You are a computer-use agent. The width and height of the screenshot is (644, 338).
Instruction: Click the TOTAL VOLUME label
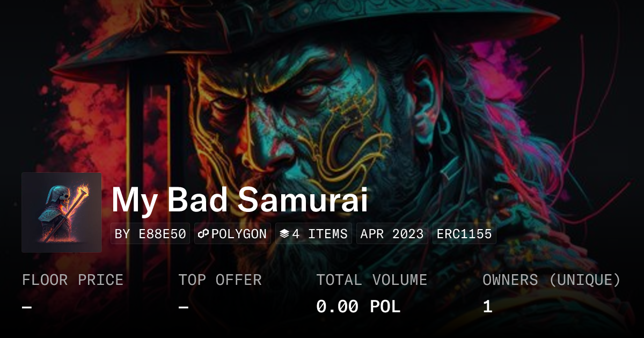pyautogui.click(x=372, y=280)
